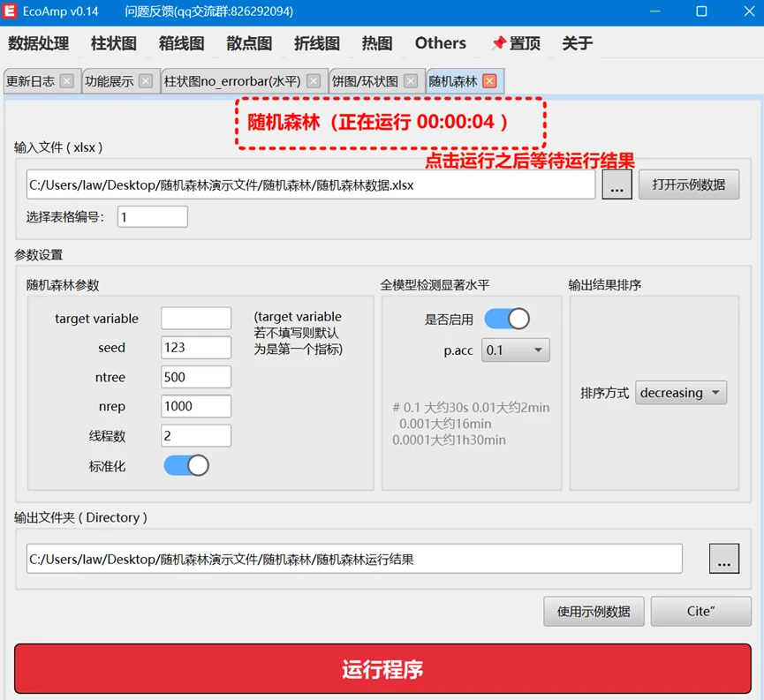Image resolution: width=764 pixels, height=700 pixels.
Task: Browse for input xlsx file
Action: [x=616, y=185]
